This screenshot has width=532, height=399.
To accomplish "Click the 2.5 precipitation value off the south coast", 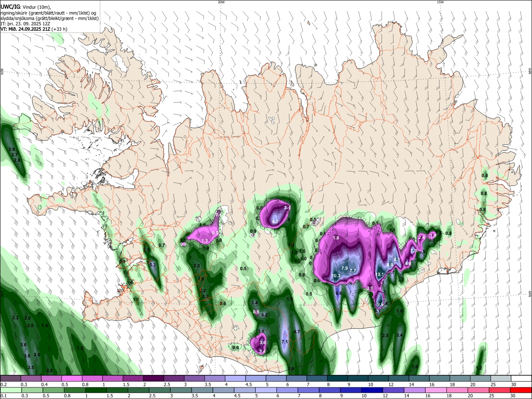I will [385, 336].
